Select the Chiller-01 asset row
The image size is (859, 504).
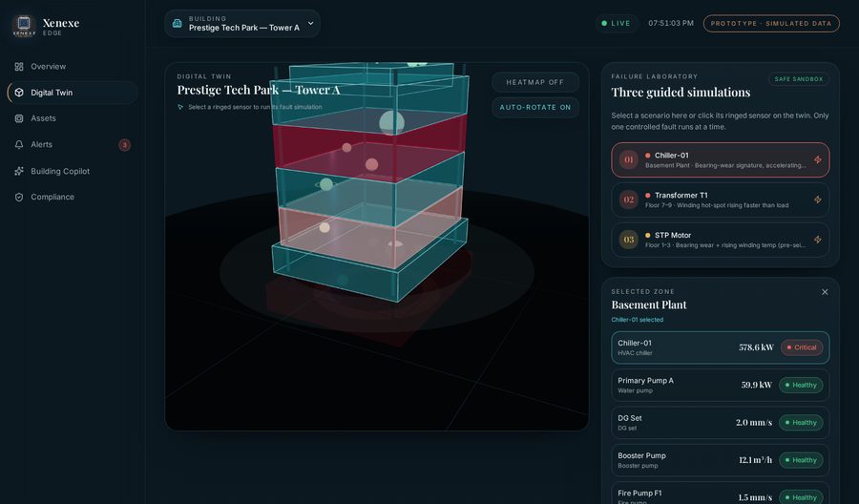pyautogui.click(x=721, y=347)
